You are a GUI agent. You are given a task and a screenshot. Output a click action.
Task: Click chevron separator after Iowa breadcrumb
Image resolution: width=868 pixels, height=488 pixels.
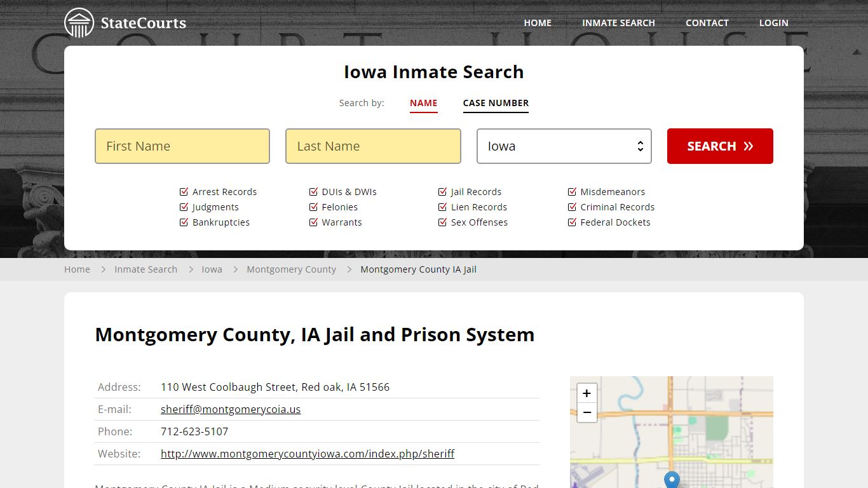click(235, 269)
